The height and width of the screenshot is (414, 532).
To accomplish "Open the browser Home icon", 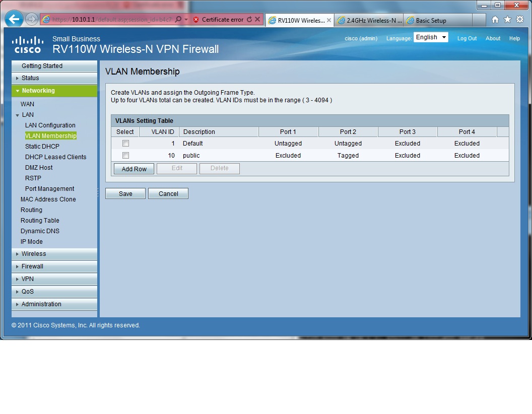I will pyautogui.click(x=495, y=20).
